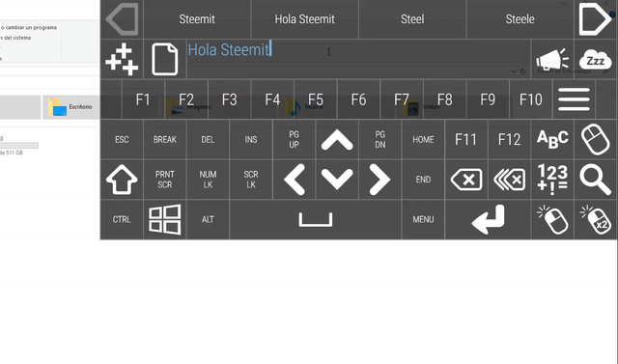The width and height of the screenshot is (618, 364).
Task: Tap the F8 function key
Action: 444,99
